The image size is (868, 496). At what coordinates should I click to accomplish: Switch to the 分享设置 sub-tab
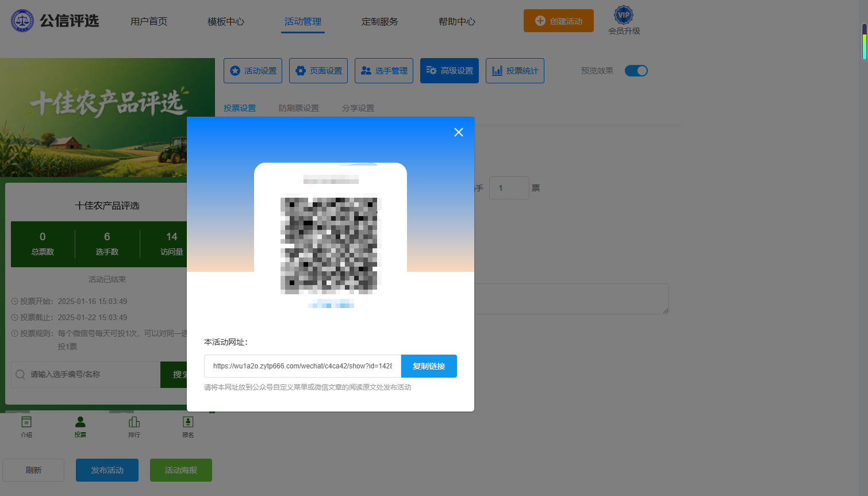click(358, 108)
